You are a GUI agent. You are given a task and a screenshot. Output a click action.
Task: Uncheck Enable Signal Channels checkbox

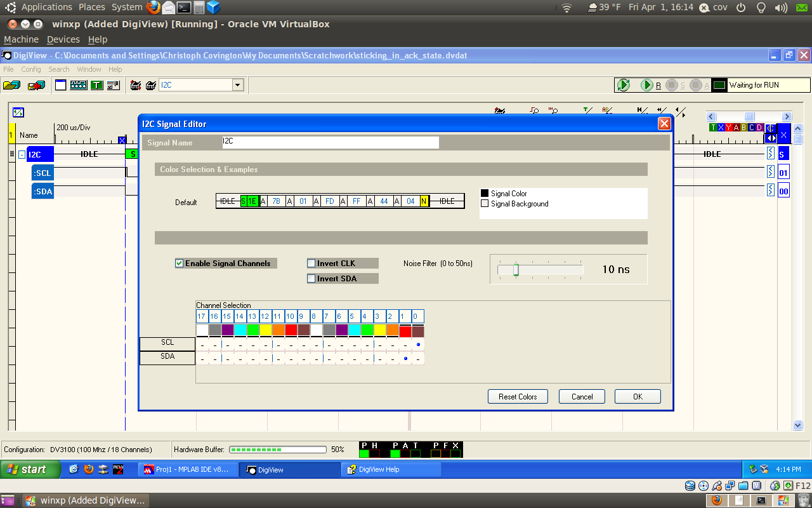pos(180,264)
